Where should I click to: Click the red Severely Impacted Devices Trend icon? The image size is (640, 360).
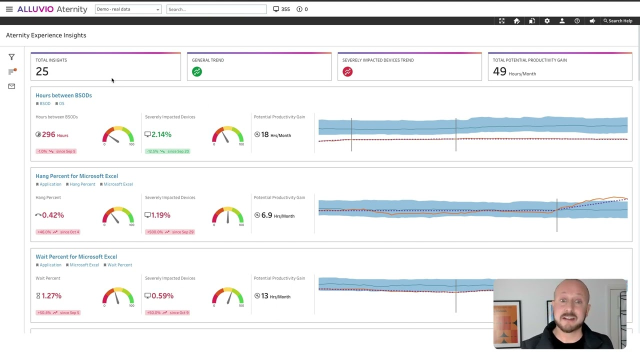347,72
